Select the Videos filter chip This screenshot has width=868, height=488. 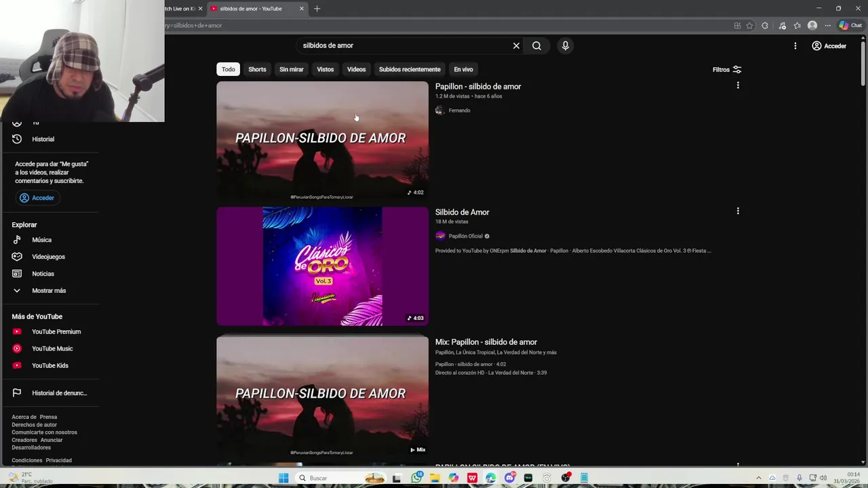[x=356, y=69]
